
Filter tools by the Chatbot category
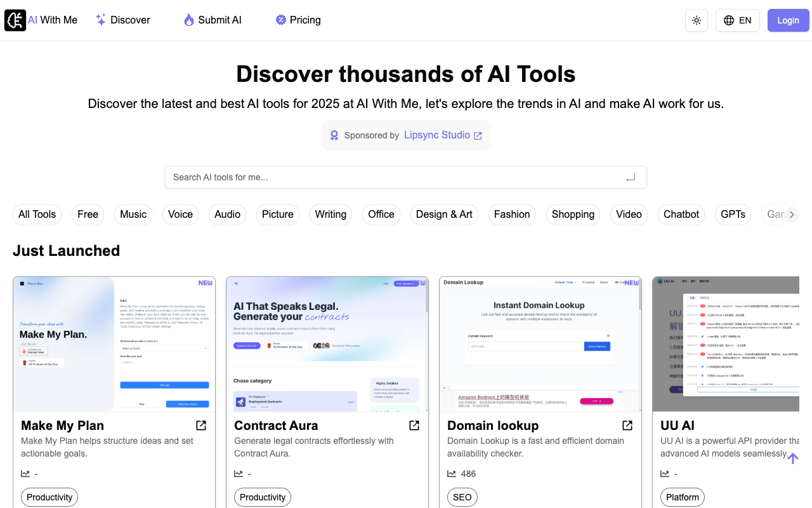(x=681, y=215)
